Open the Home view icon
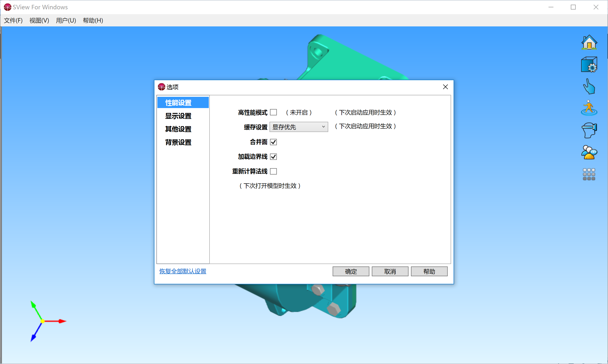 pyautogui.click(x=589, y=43)
